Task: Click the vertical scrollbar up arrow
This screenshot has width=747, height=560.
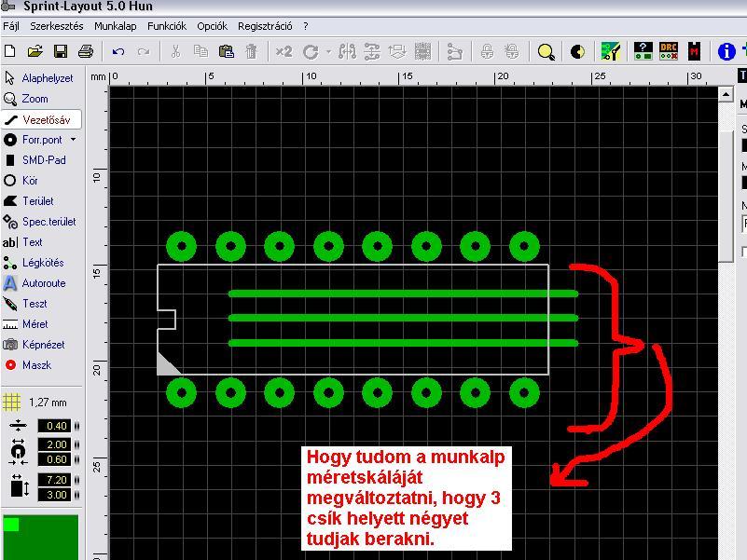Action: pos(726,94)
